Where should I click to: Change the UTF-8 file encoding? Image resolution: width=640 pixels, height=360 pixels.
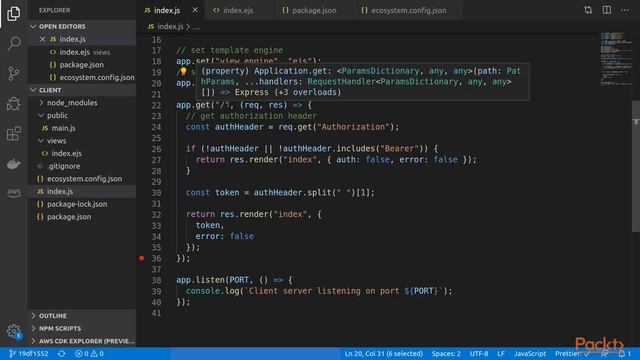click(479, 353)
